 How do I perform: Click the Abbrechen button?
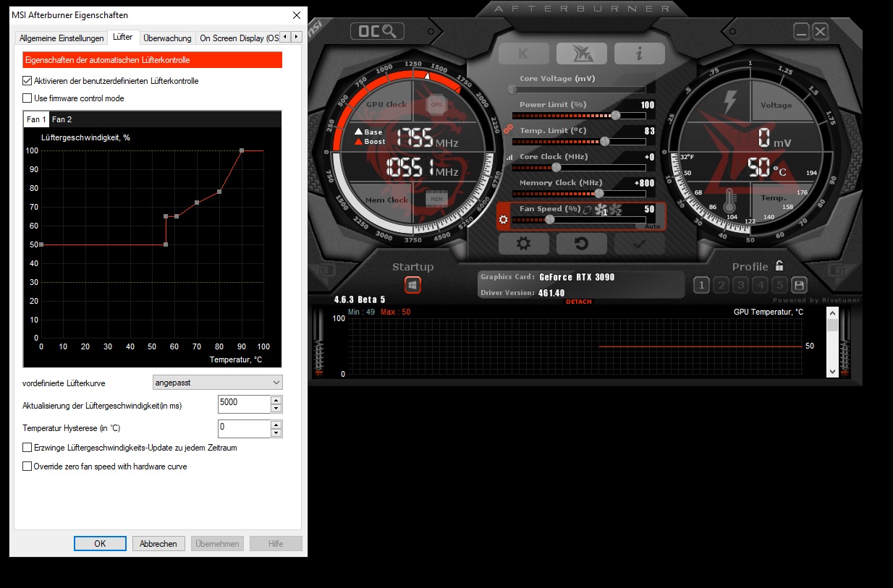tap(158, 544)
